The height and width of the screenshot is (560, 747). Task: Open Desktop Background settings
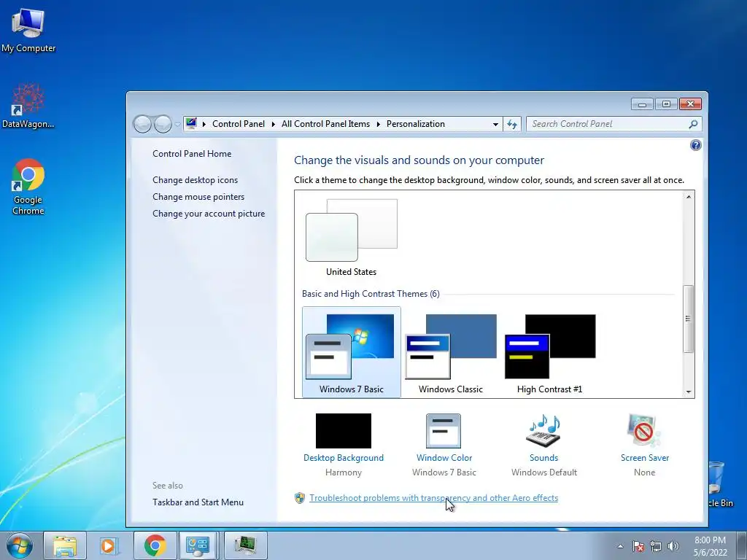click(x=344, y=446)
